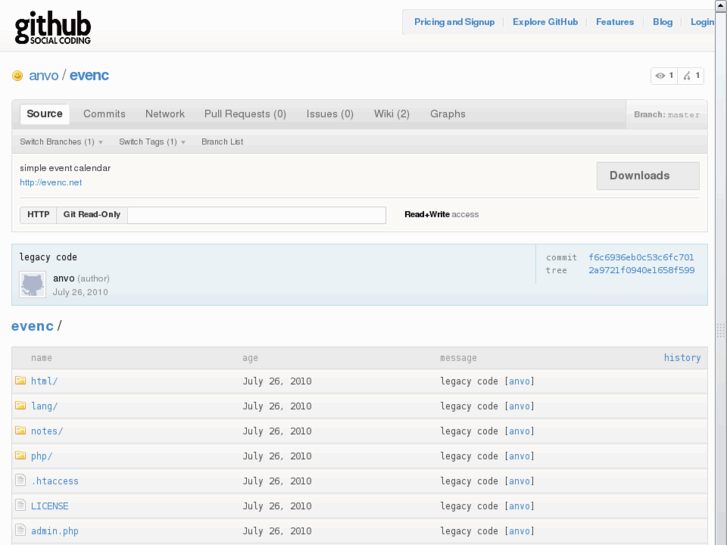Open the Issues (0) tab
Image resolution: width=727 pixels, height=545 pixels.
click(330, 114)
